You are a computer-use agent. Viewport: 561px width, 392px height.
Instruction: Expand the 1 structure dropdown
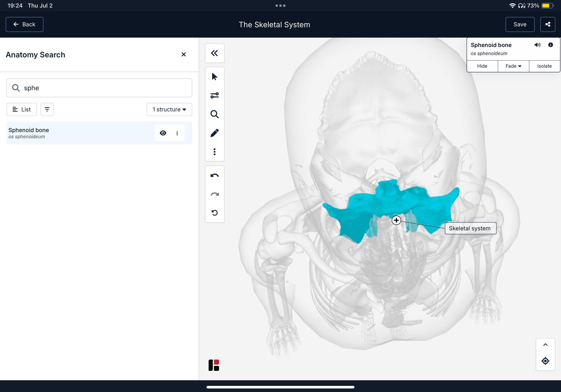tap(169, 109)
